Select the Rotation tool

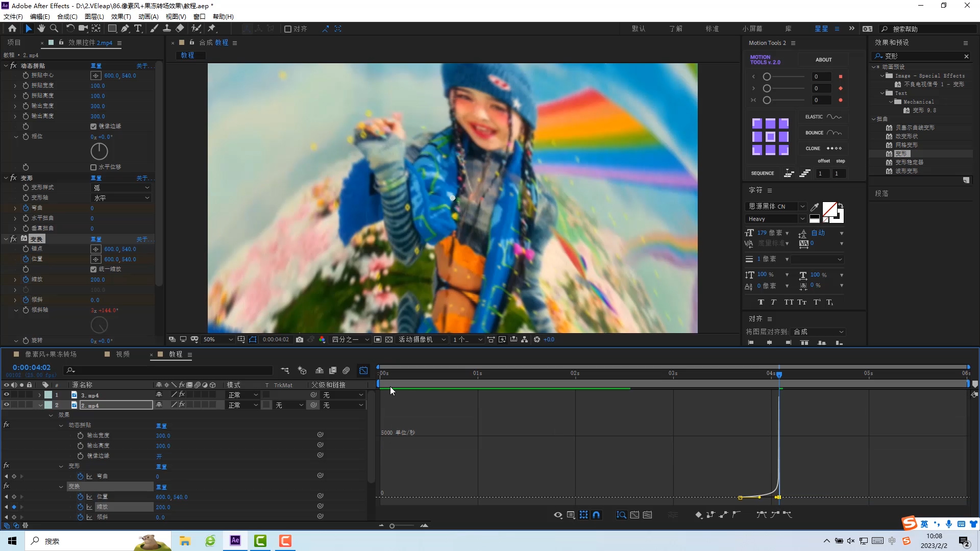(70, 29)
